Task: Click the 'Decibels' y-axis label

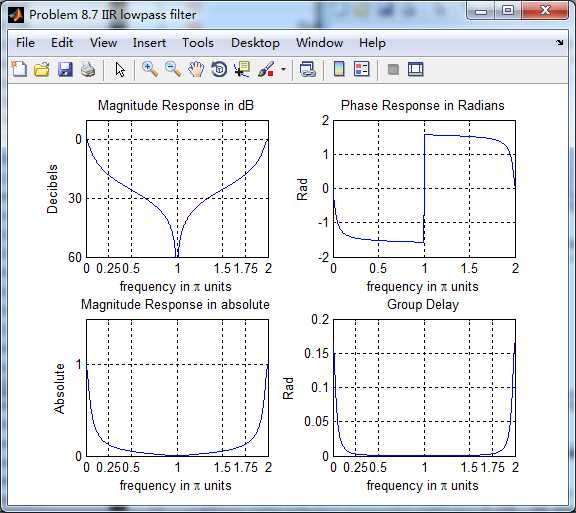Action: (52, 189)
